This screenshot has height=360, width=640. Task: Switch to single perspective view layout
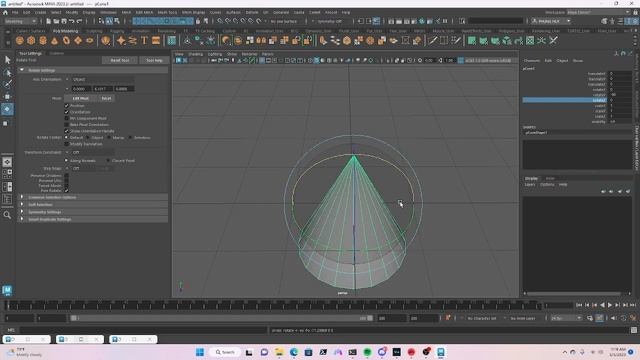[7, 162]
